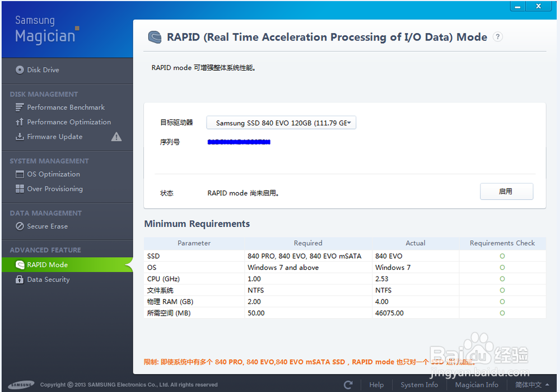560x392 pixels.
Task: Click the Samsung logo at bottom left
Action: 21,385
